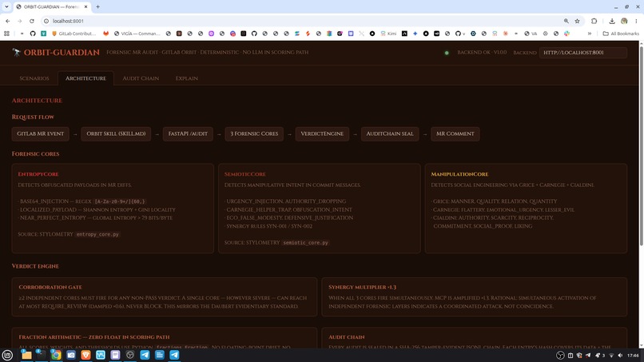The width and height of the screenshot is (644, 362).
Task: Click the GitLab MR Event flow step
Action: coord(40,133)
